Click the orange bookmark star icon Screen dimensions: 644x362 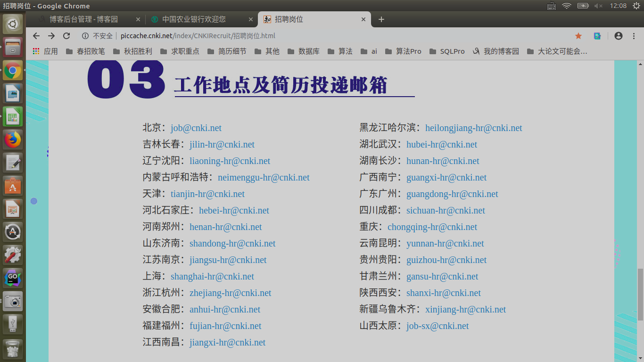point(578,36)
